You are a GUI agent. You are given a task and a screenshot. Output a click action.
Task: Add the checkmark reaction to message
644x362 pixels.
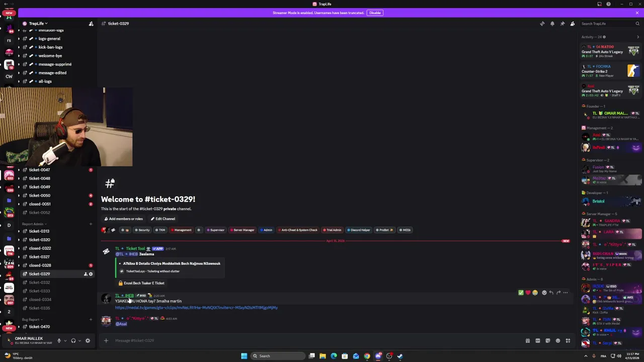(521, 293)
